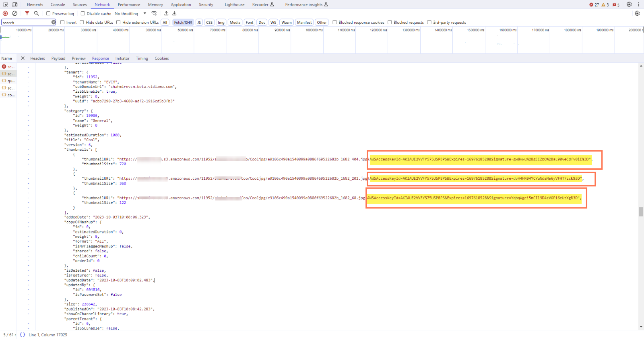Toggle the device toolbar icon
This screenshot has width=644, height=339.
15,4
